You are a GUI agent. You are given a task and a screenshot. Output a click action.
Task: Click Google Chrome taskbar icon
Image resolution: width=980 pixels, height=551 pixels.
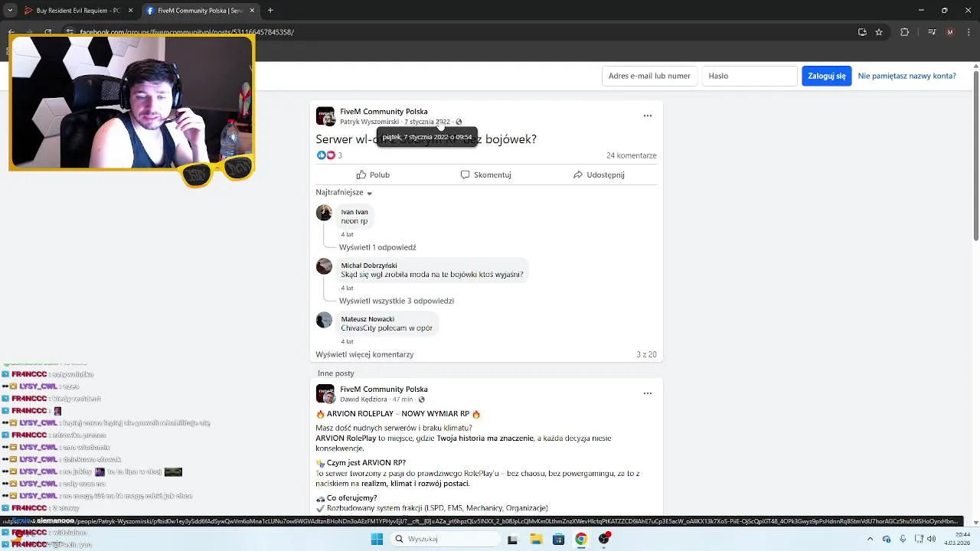(581, 539)
